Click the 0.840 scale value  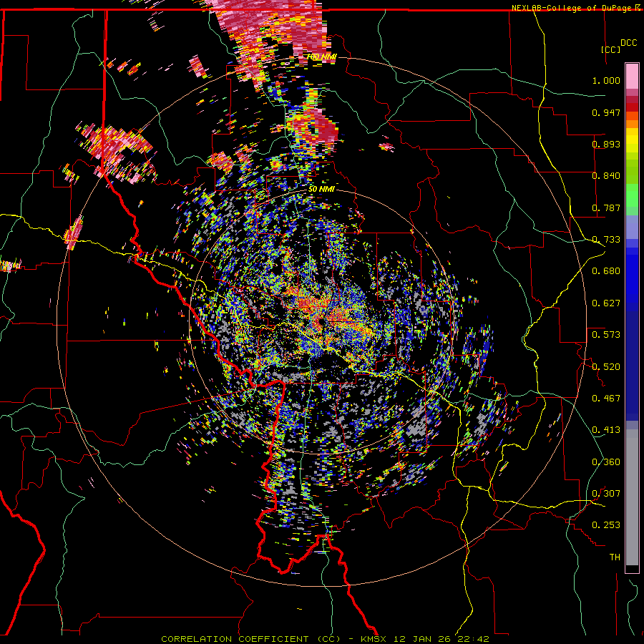click(x=606, y=176)
